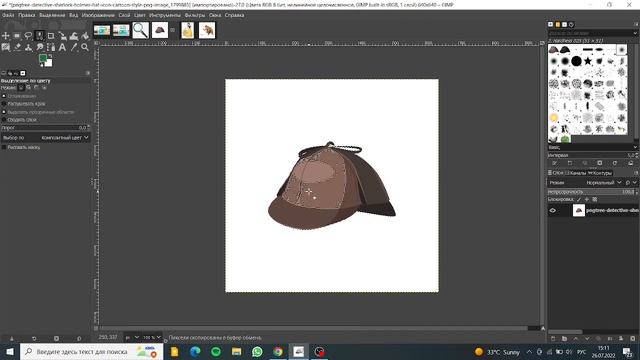The height and width of the screenshot is (360, 640).
Task: Toggle lock alpha channel in Блокировка
Action: pyautogui.click(x=595, y=199)
